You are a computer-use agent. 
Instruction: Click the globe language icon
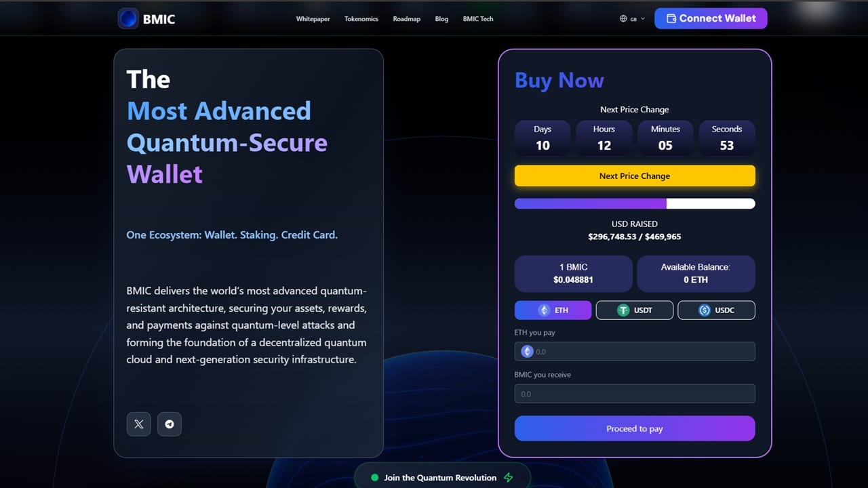coord(622,18)
